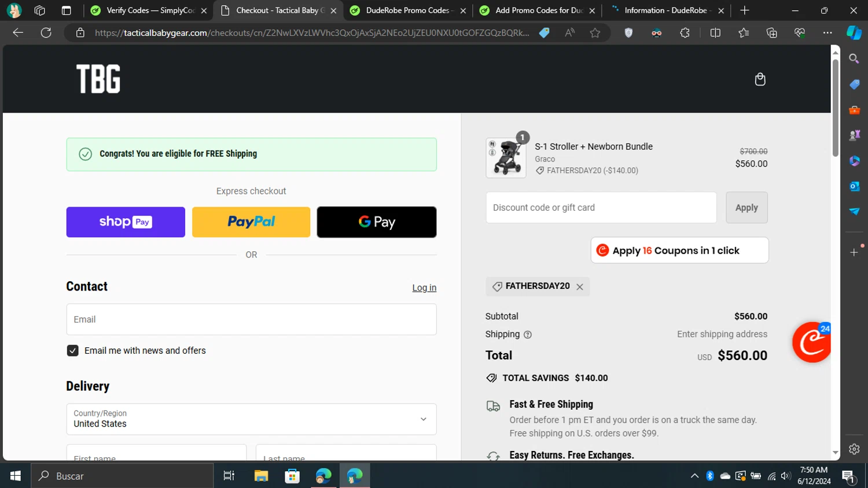Open the red coupon extension floating badge
The width and height of the screenshot is (868, 488).
coord(812,342)
